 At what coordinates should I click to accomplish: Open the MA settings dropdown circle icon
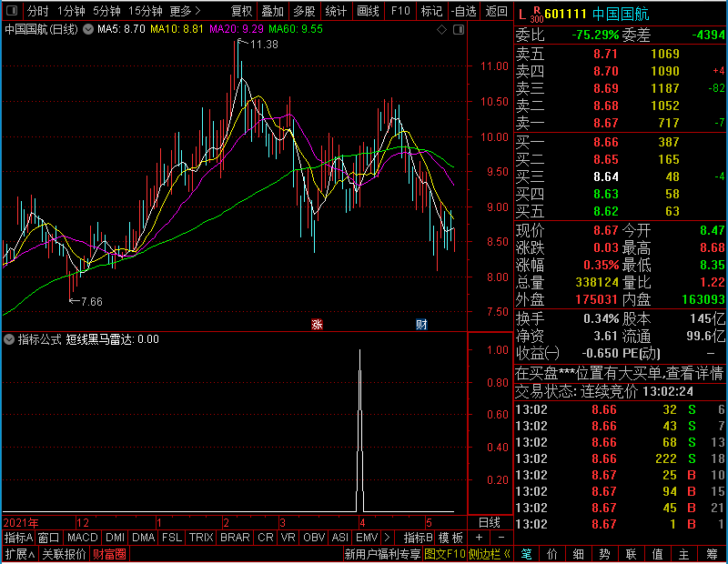click(88, 29)
